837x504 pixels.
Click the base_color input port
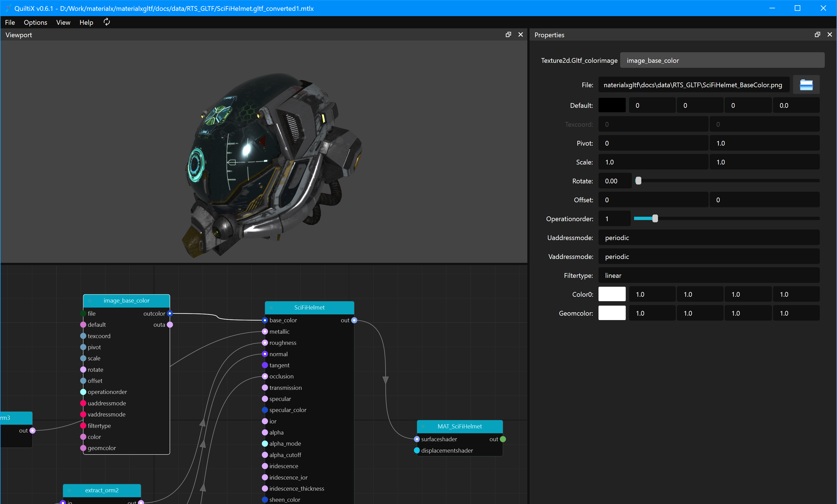(265, 320)
